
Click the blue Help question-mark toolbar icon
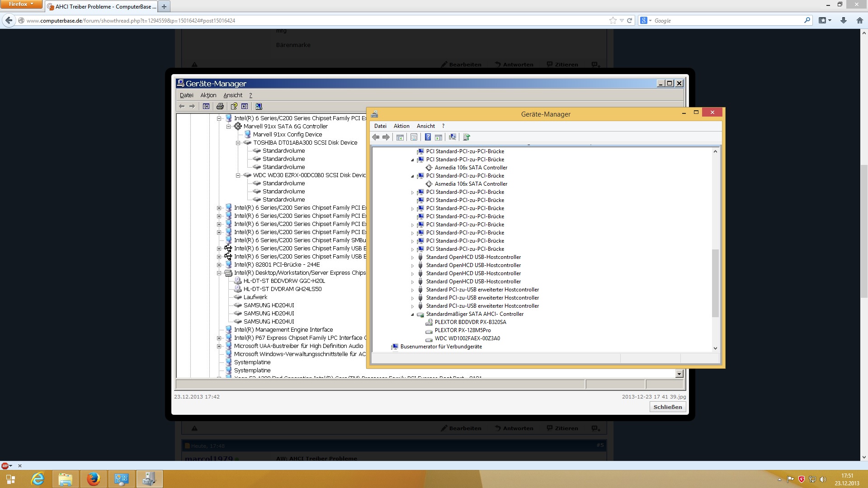tap(428, 137)
